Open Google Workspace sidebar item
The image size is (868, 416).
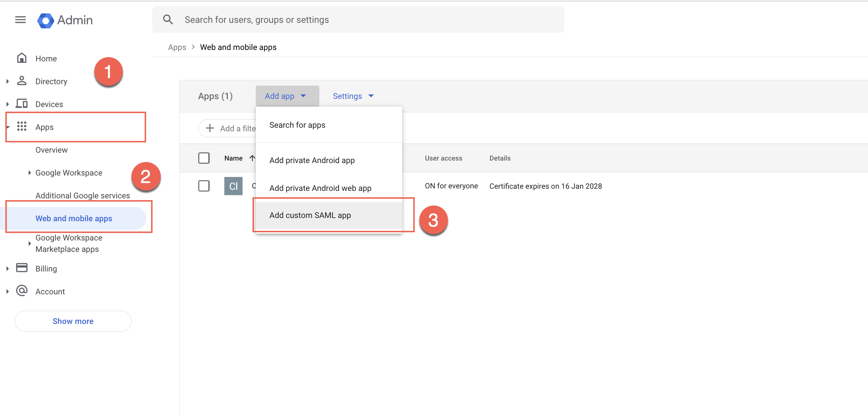[x=69, y=173]
